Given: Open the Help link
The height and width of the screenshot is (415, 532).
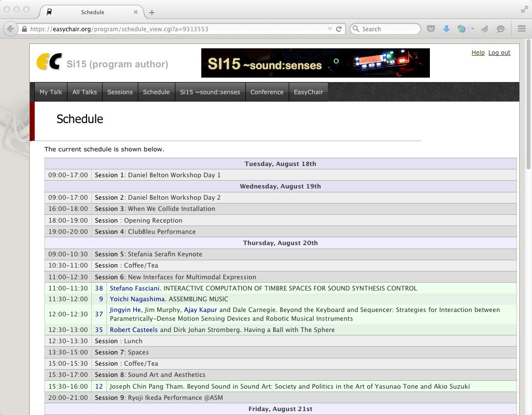Looking at the screenshot, I should pyautogui.click(x=478, y=53).
